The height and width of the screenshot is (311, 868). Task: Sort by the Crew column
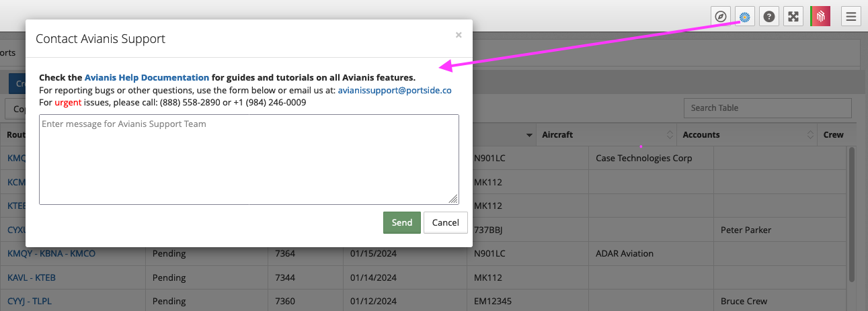point(834,135)
